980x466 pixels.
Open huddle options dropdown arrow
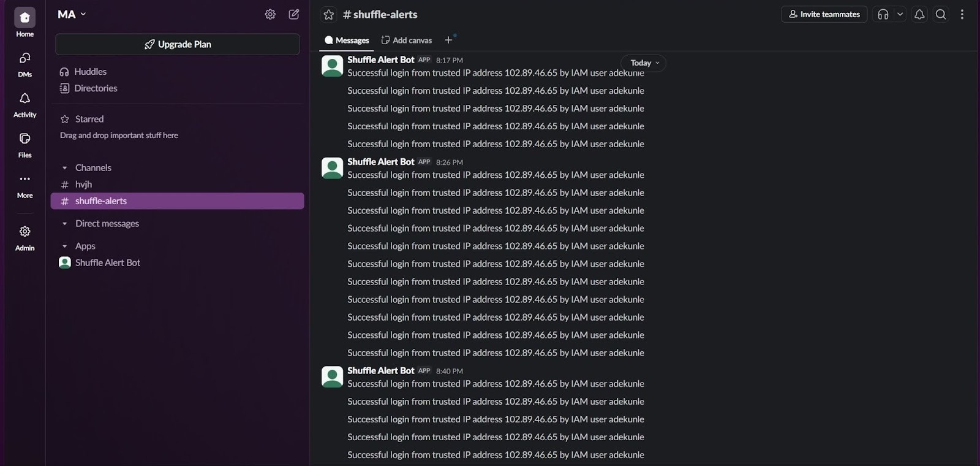click(x=900, y=14)
